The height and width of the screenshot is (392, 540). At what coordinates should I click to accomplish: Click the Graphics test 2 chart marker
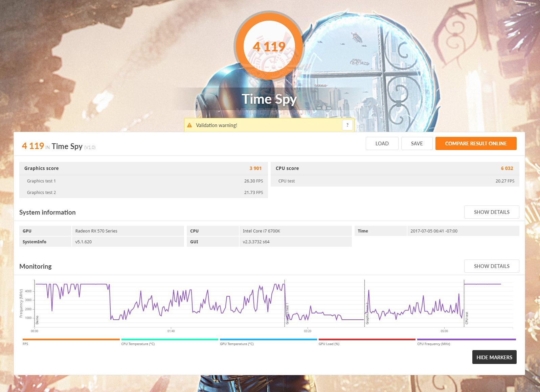point(367,314)
